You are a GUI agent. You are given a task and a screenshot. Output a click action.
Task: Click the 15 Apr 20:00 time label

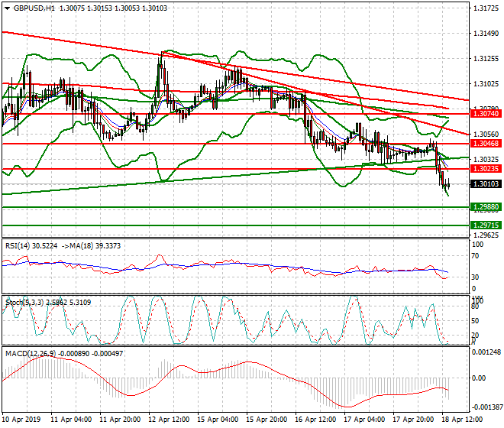[267, 420]
